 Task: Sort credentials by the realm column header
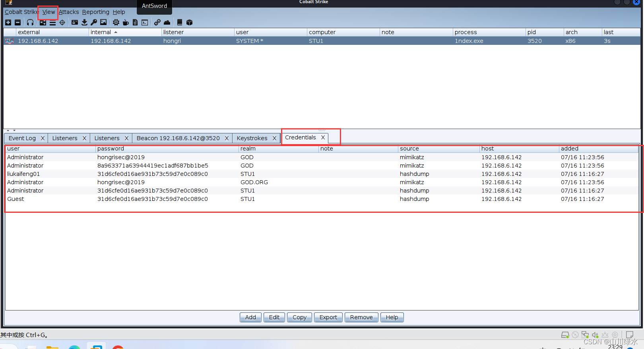coord(279,148)
